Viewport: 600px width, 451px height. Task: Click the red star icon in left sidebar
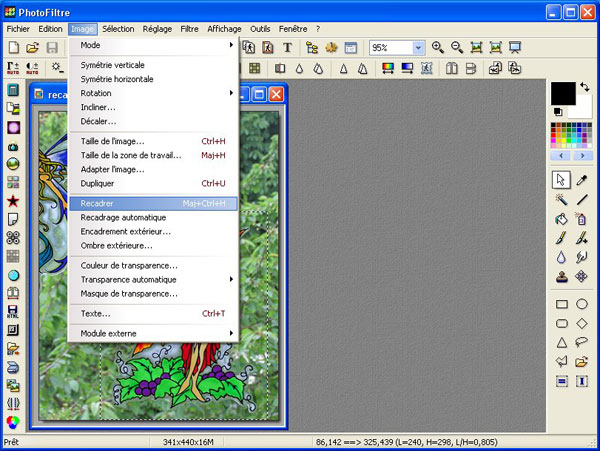click(x=13, y=201)
